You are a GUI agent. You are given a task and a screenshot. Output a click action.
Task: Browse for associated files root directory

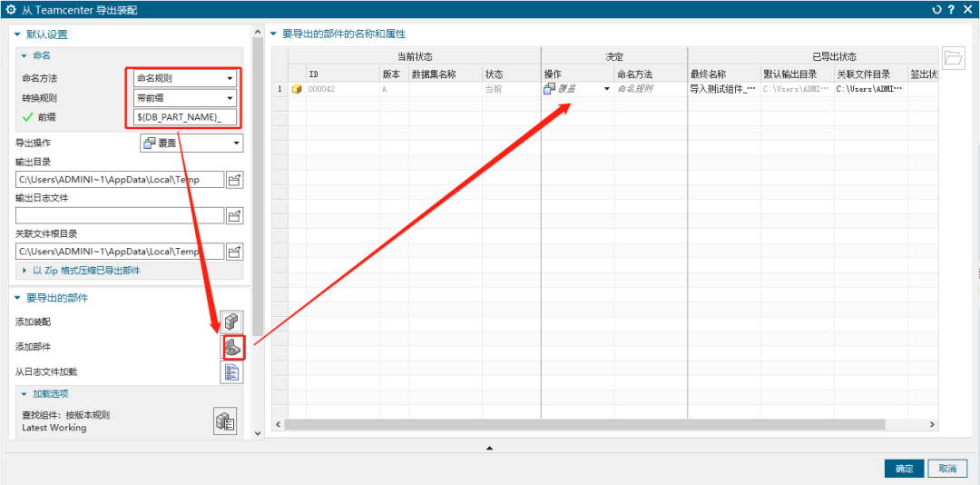tap(234, 252)
